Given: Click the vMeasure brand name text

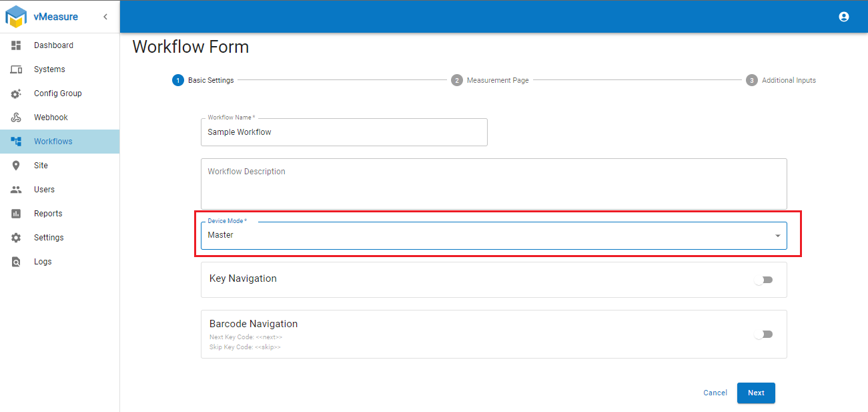Looking at the screenshot, I should pyautogui.click(x=56, y=17).
